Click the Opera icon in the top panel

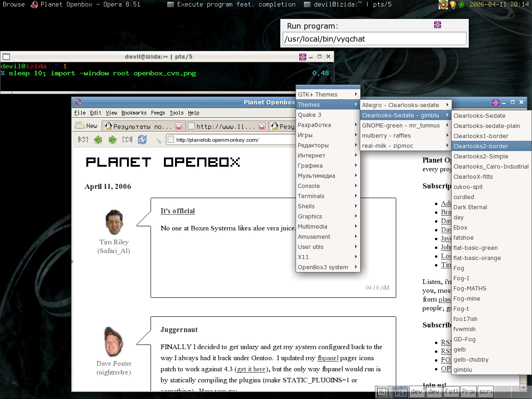[34, 5]
